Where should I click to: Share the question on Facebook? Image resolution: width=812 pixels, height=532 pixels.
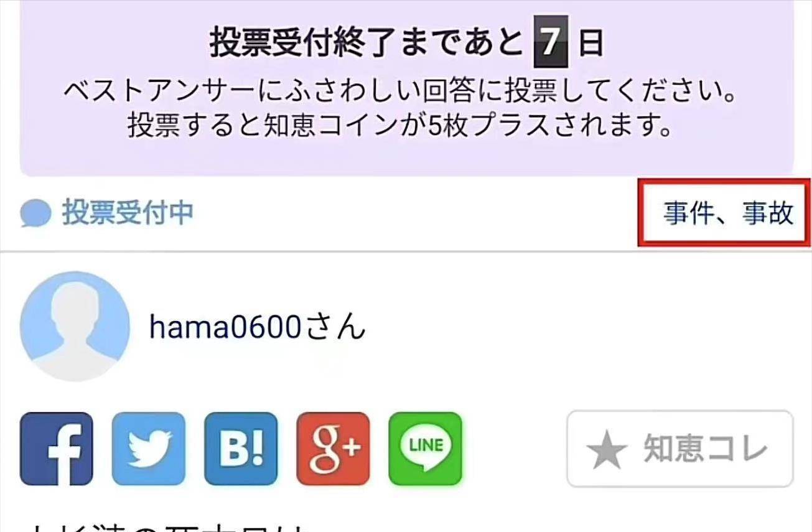point(57,449)
